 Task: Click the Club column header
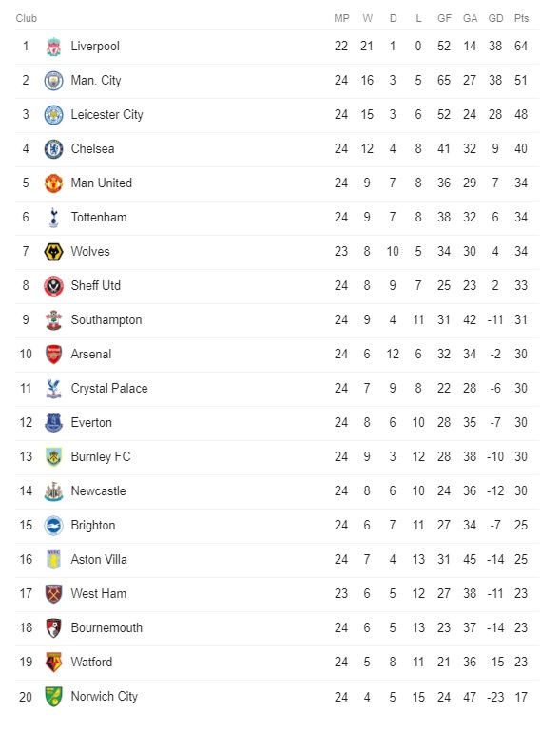[27, 18]
